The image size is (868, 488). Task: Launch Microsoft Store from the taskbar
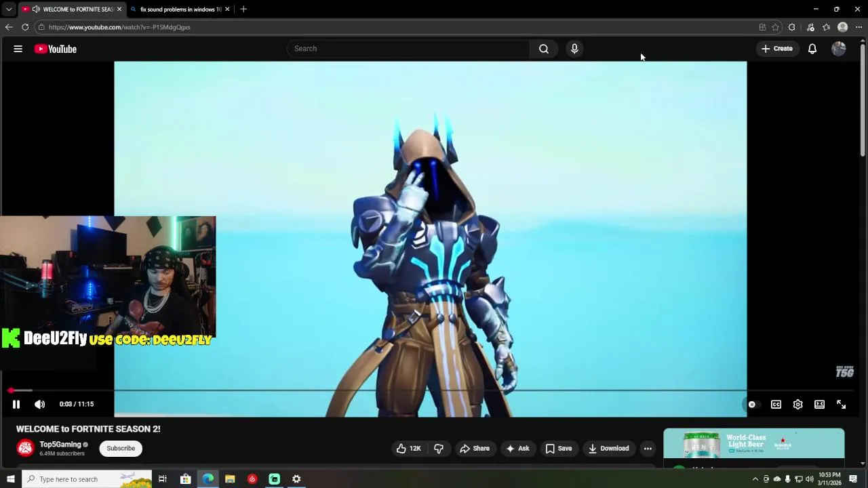[185, 479]
